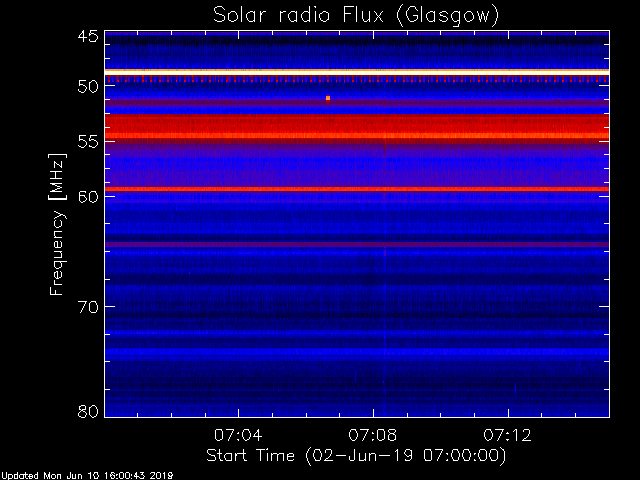The image size is (640, 480).
Task: Select the 70 MHz frequency axis label
Action: (88, 307)
